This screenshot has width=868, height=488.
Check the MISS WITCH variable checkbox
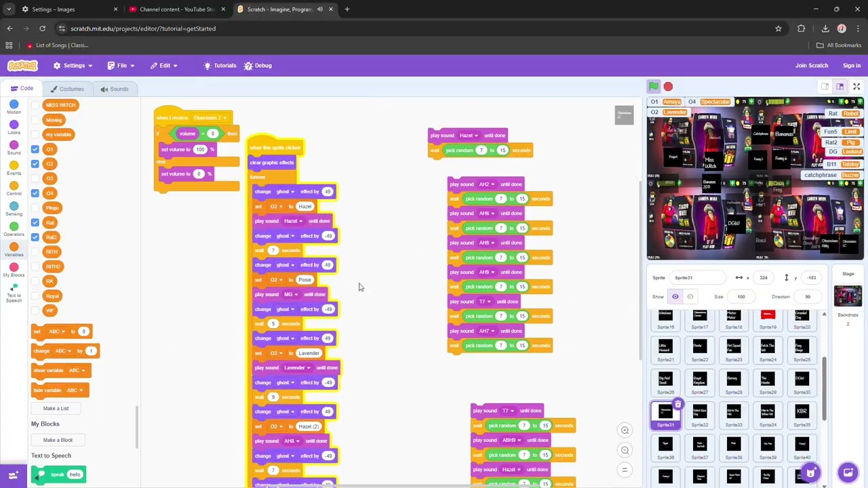[x=35, y=105]
